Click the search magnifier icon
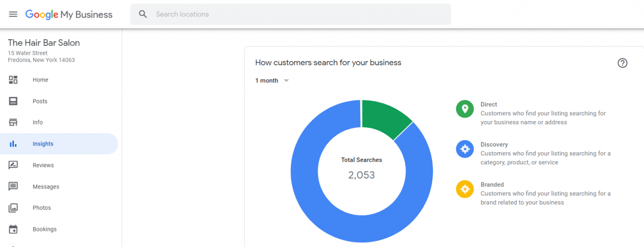The height and width of the screenshot is (247, 644). click(143, 14)
